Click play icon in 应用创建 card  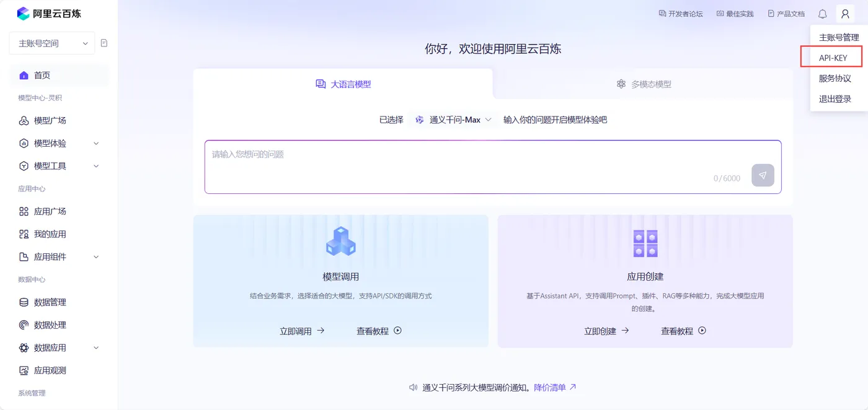[702, 331]
